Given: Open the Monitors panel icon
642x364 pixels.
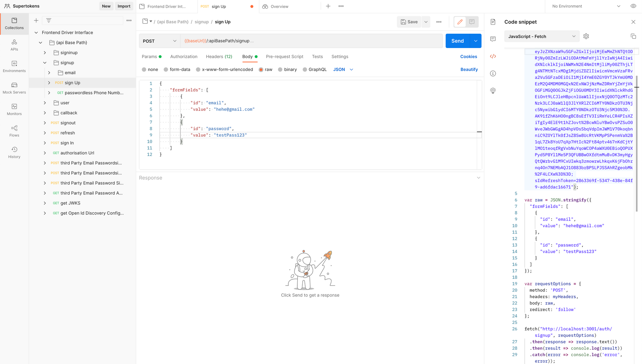Looking at the screenshot, I should 14,109.
